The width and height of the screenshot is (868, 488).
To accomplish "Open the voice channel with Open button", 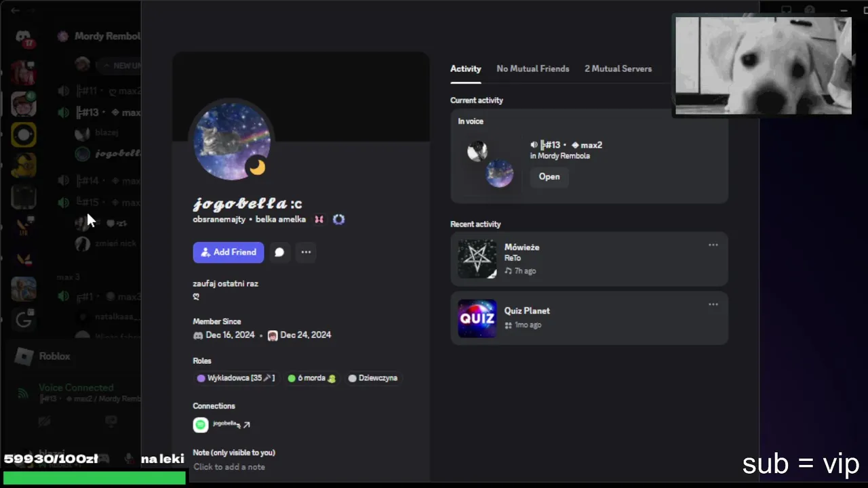I will 549,177.
